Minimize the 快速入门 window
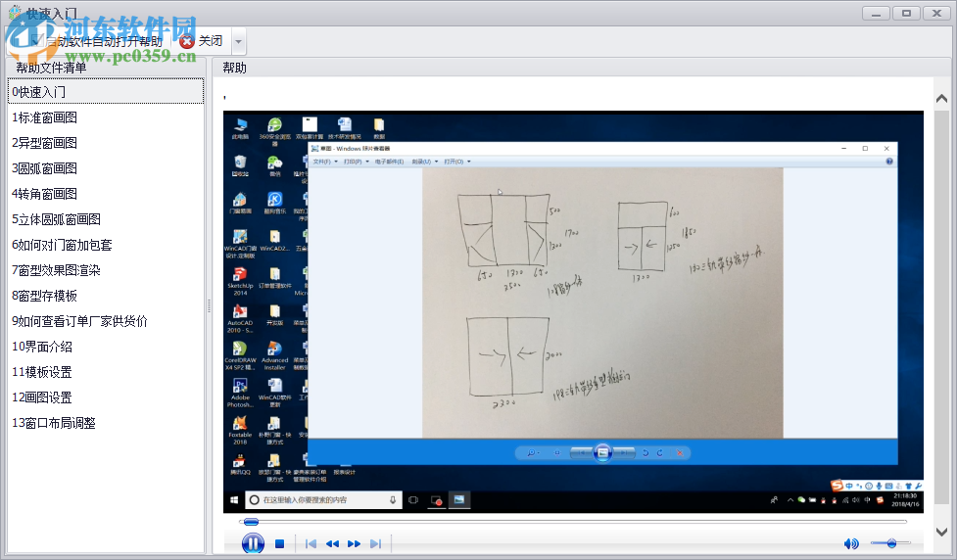Image resolution: width=957 pixels, height=560 pixels. (x=876, y=13)
